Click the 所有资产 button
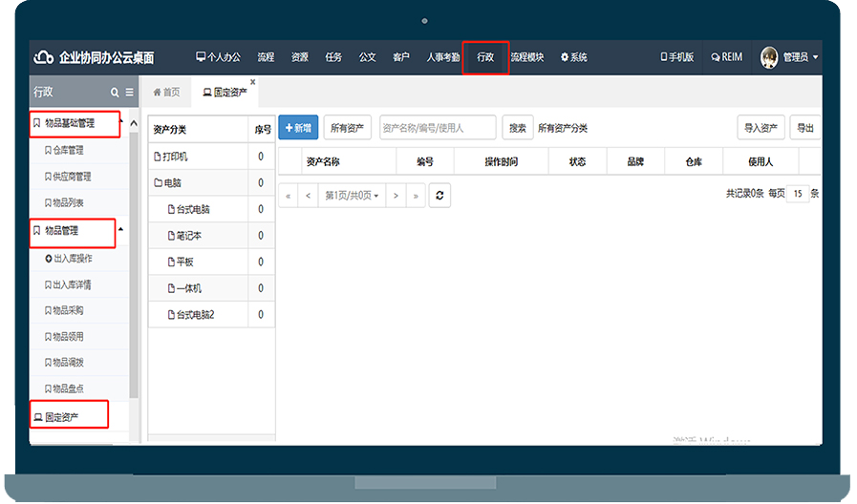The width and height of the screenshot is (857, 504). (347, 128)
